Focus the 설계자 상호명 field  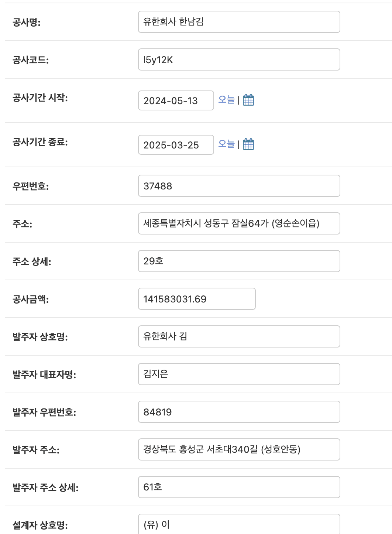pyautogui.click(x=239, y=524)
